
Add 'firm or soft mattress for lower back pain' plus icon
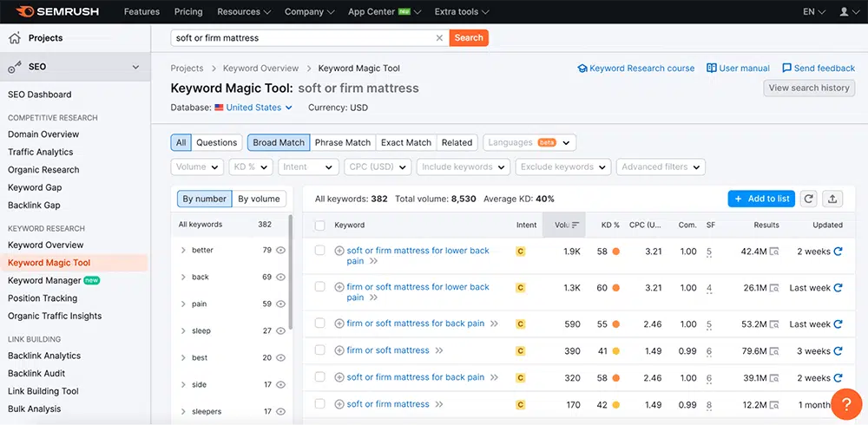pyautogui.click(x=339, y=287)
